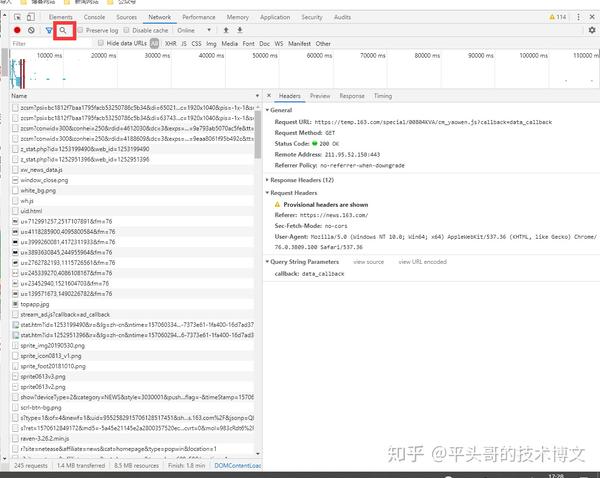The width and height of the screenshot is (600, 478).
Task: Open the Performance tab
Action: (x=199, y=17)
